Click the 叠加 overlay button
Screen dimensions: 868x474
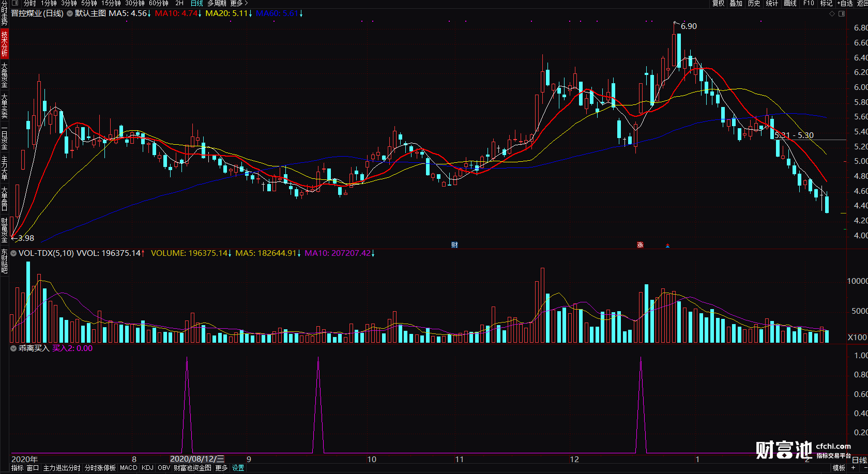pyautogui.click(x=736, y=3)
